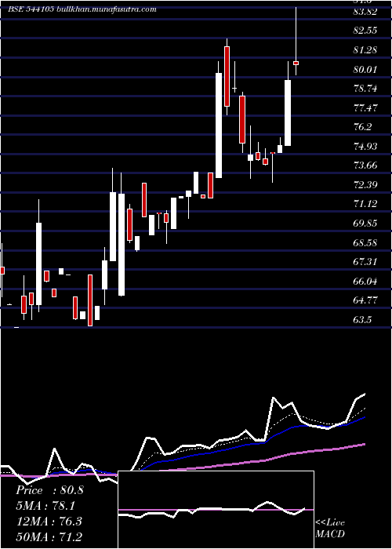Viewport: 392px width, 549px height.
Task: Click the 80.01 price axis label
Action: click(x=365, y=69)
